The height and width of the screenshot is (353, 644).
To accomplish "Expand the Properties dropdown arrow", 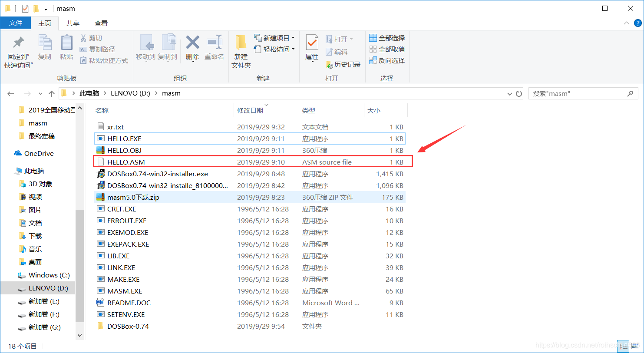I will pyautogui.click(x=312, y=62).
